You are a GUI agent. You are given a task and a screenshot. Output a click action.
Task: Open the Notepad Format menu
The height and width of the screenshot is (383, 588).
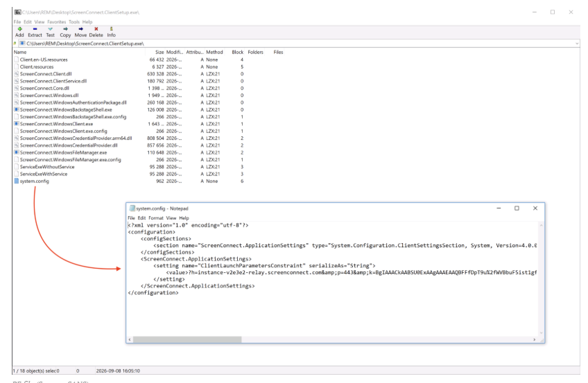click(156, 218)
